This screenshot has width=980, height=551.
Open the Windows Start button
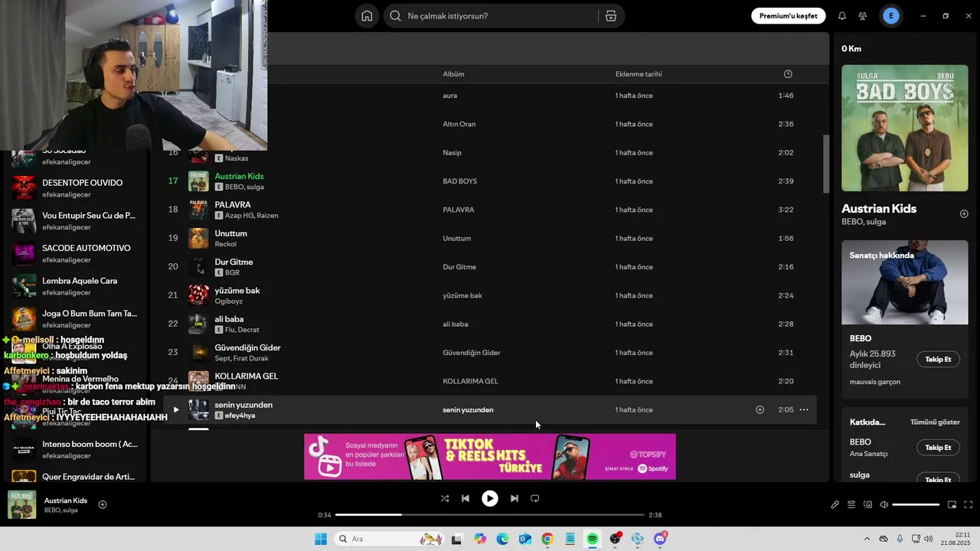tap(320, 540)
